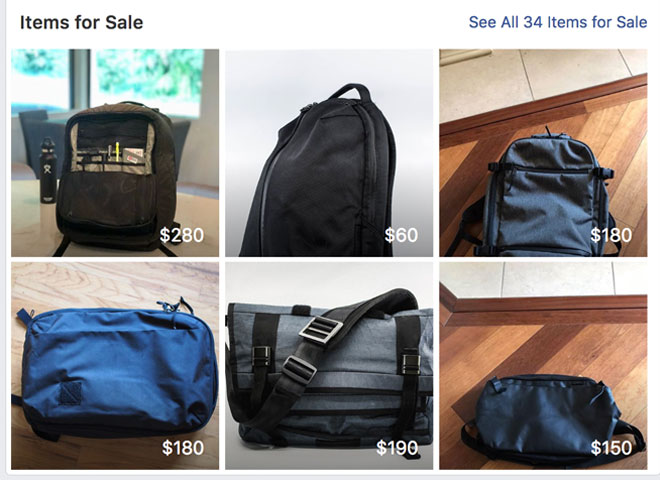Screen dimensions: 660x480
Task: Click the $180 price on the gray backpack
Action: 611,235
